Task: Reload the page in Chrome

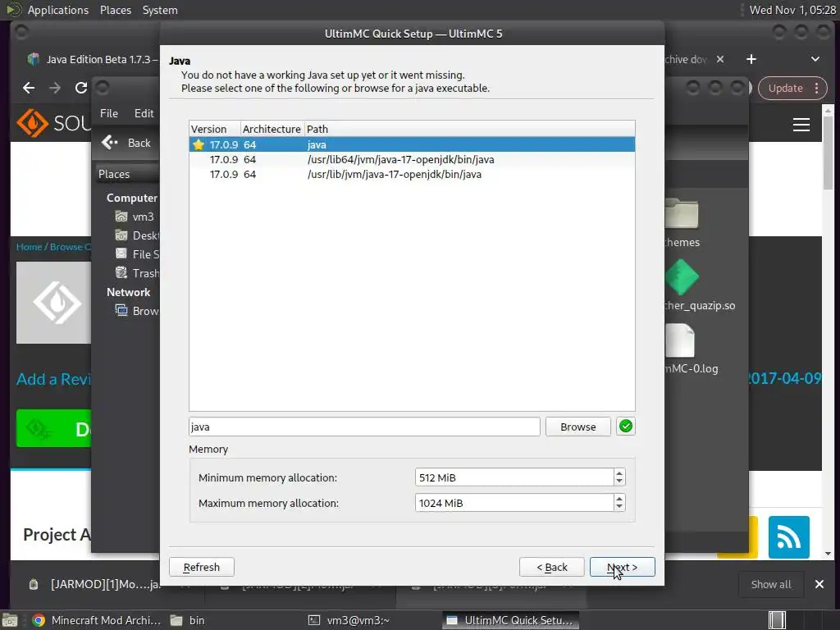Action: pyautogui.click(x=81, y=88)
